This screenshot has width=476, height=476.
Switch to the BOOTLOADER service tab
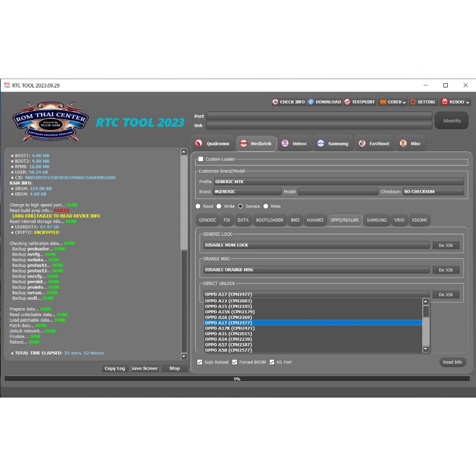(x=270, y=220)
